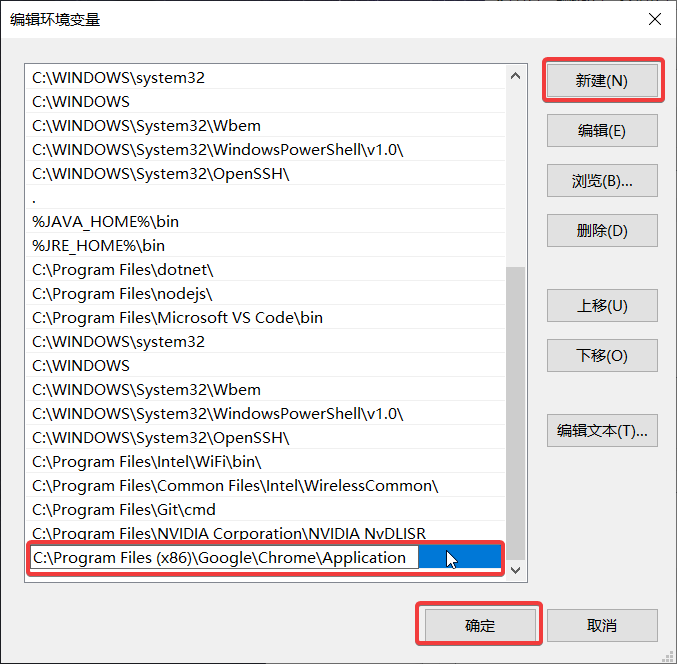677x664 pixels.
Task: Select the %JAVA_HOME%\bin entry
Action: [x=266, y=221]
